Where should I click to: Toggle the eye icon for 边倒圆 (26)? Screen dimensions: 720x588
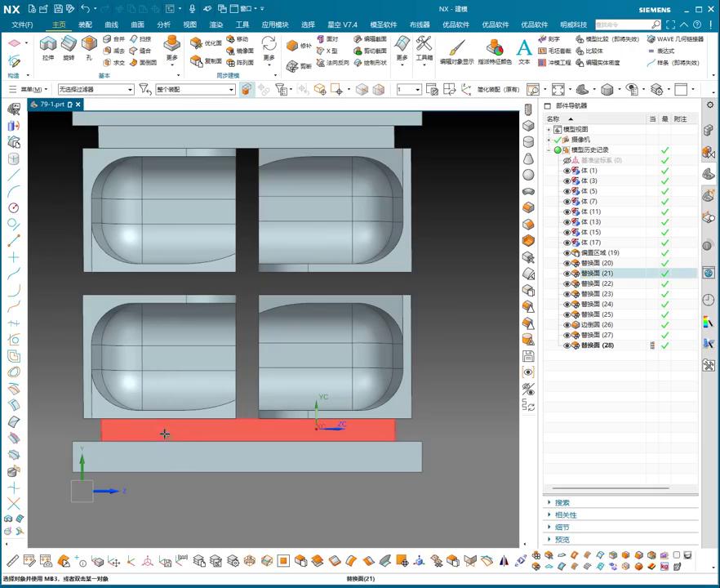[567, 325]
